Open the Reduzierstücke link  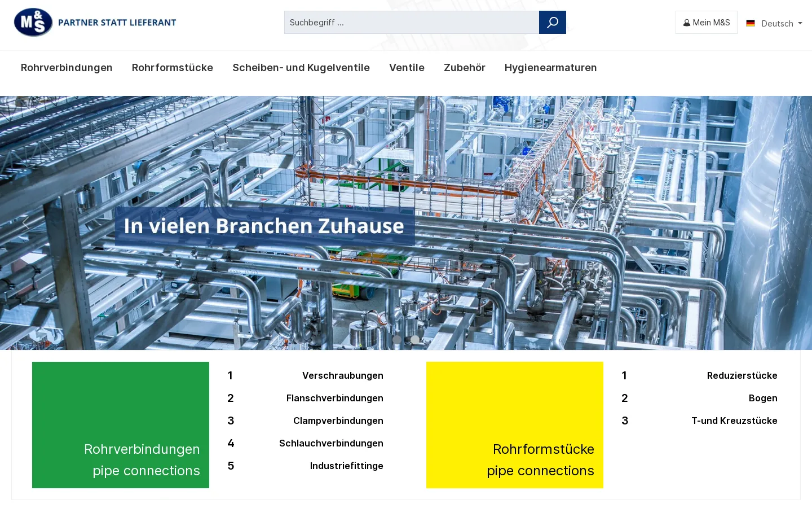pyautogui.click(x=742, y=375)
